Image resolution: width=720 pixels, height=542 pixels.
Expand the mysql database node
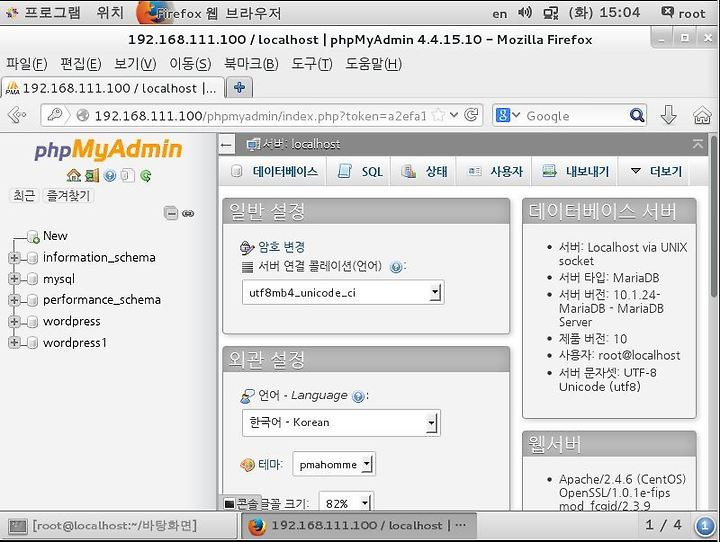[14, 279]
